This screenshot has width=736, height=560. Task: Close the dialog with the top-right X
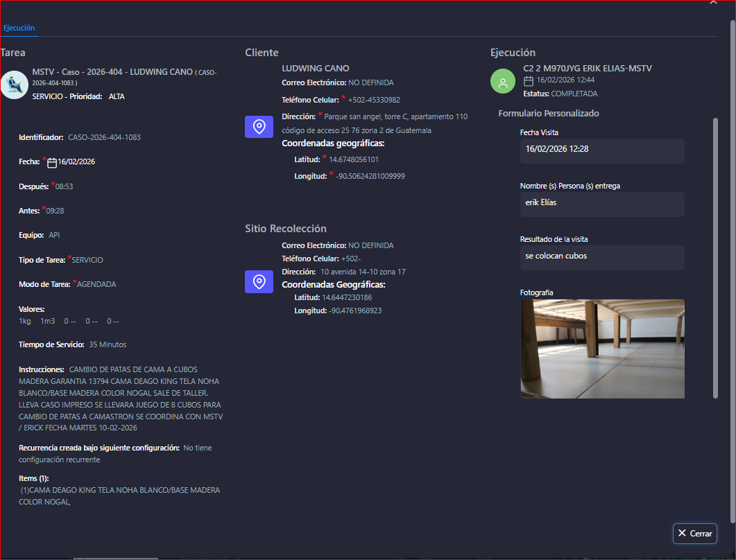click(x=713, y=3)
